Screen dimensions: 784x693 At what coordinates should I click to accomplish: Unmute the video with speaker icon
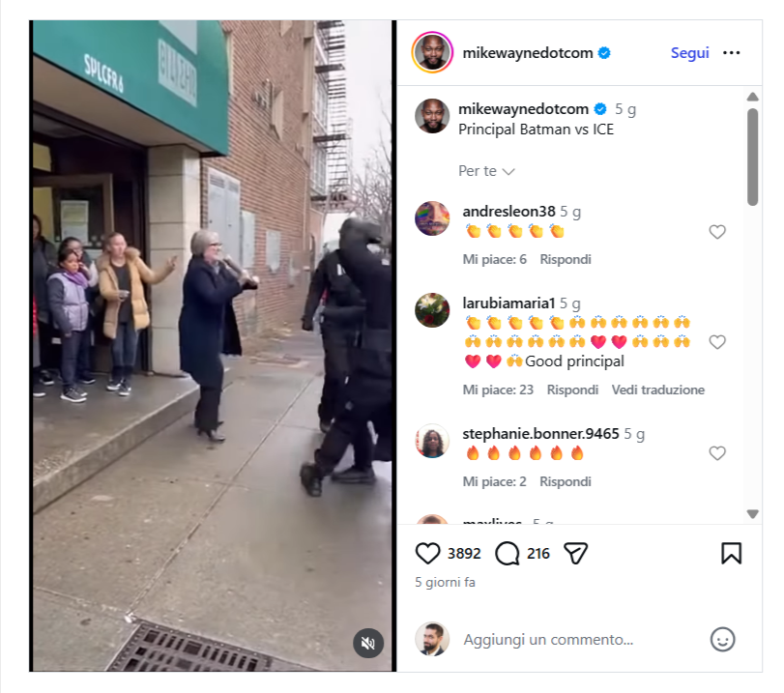(x=368, y=643)
